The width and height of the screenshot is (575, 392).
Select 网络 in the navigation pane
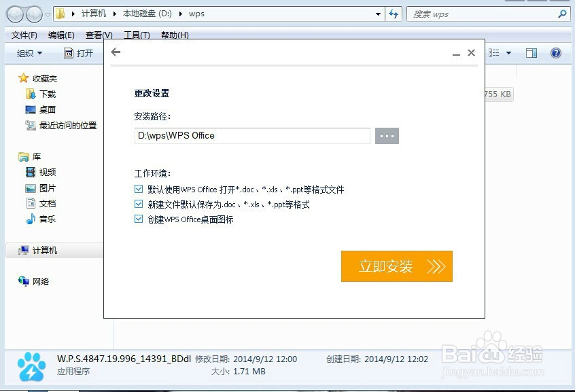click(x=41, y=282)
